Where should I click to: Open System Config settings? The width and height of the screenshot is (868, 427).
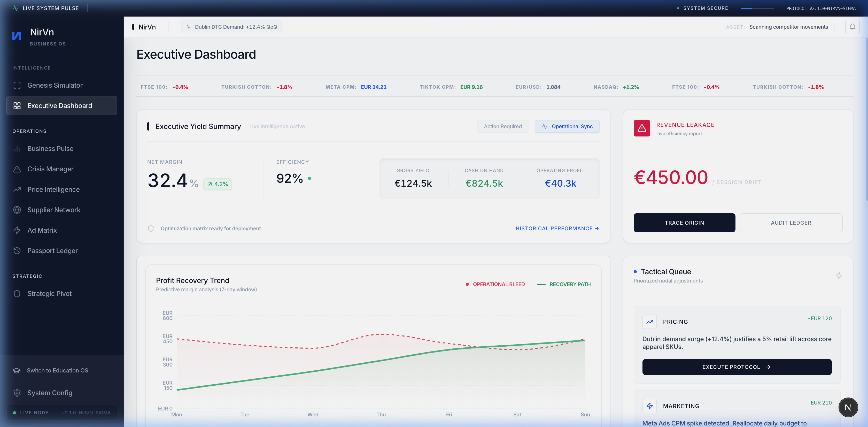62,393
